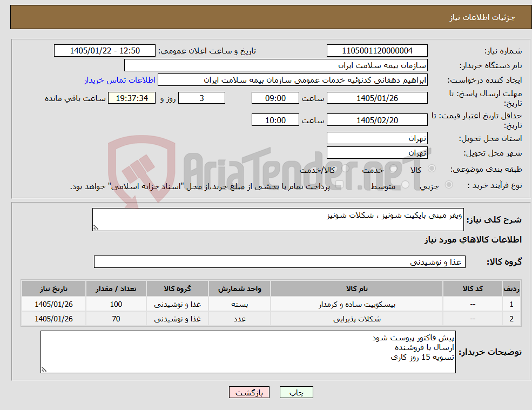Image resolution: width=532 pixels, height=410 pixels.
Task: Click the date cell in the بیسکوییت row
Action: pos(53,305)
